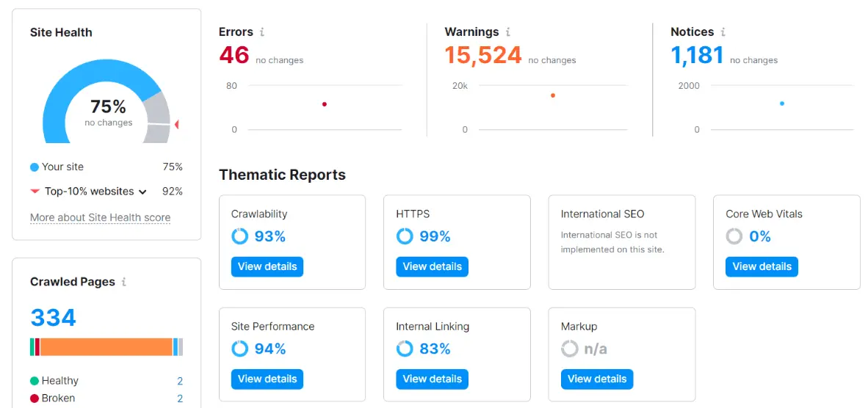This screenshot has width=868, height=408.
Task: Click the Crawlability progress ring icon
Action: [x=240, y=236]
